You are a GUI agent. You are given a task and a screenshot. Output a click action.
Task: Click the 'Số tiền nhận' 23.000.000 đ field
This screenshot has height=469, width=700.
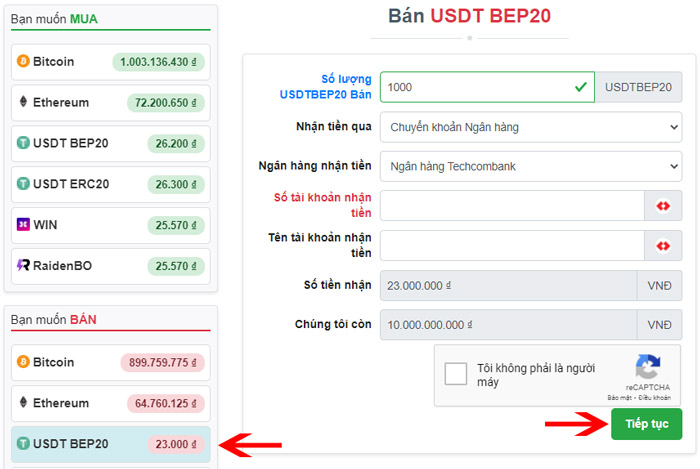pyautogui.click(x=508, y=286)
